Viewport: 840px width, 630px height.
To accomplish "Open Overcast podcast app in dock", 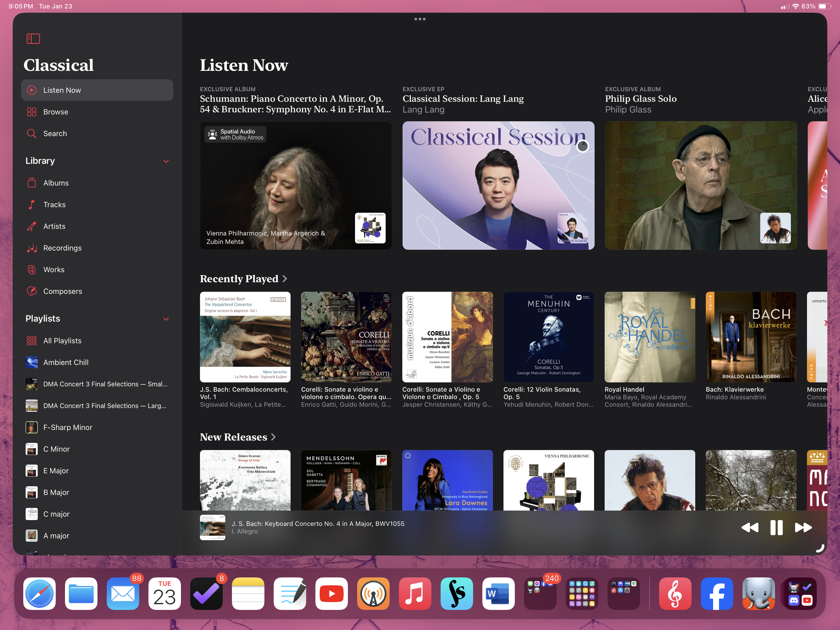I will pos(373,594).
